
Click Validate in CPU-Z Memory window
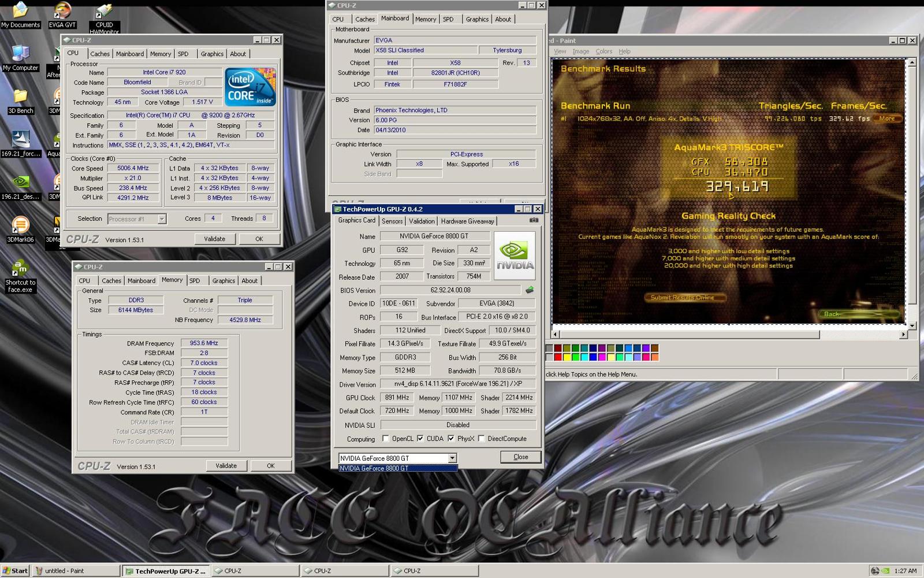click(x=226, y=465)
